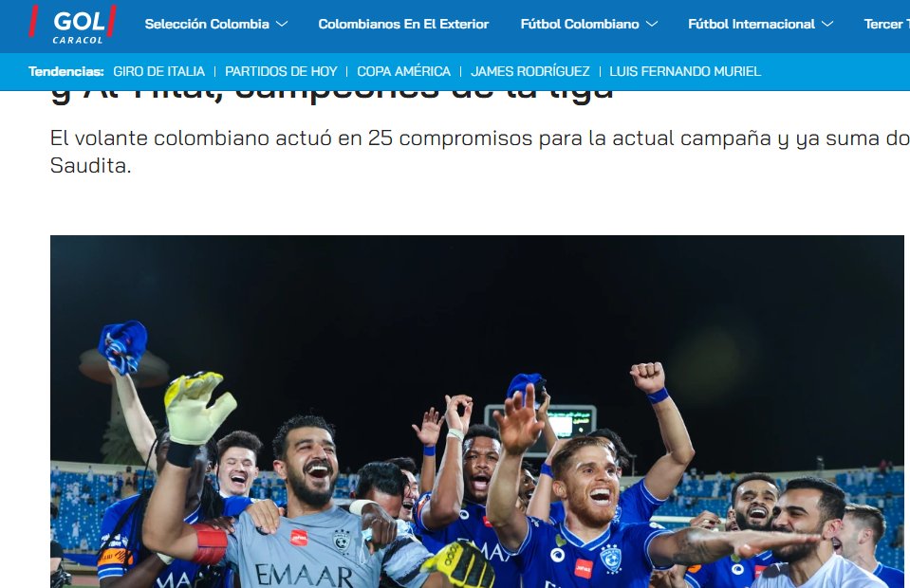The height and width of the screenshot is (588, 910).
Task: Open Colombianos En El Exterior section
Action: tap(403, 25)
